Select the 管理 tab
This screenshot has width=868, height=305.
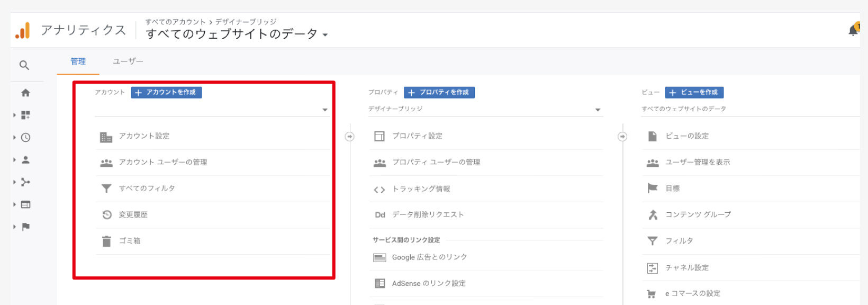pyautogui.click(x=78, y=61)
